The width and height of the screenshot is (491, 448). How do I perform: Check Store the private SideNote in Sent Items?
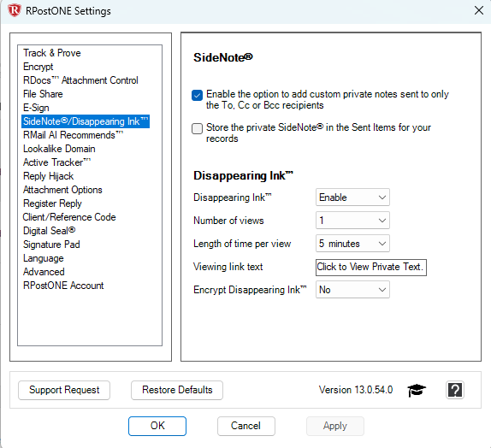(197, 128)
